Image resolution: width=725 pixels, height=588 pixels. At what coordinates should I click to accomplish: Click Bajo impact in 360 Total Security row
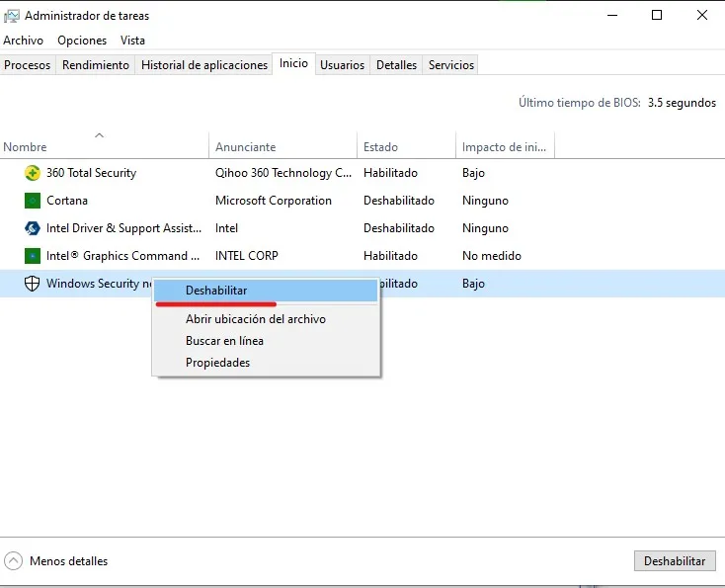click(473, 173)
